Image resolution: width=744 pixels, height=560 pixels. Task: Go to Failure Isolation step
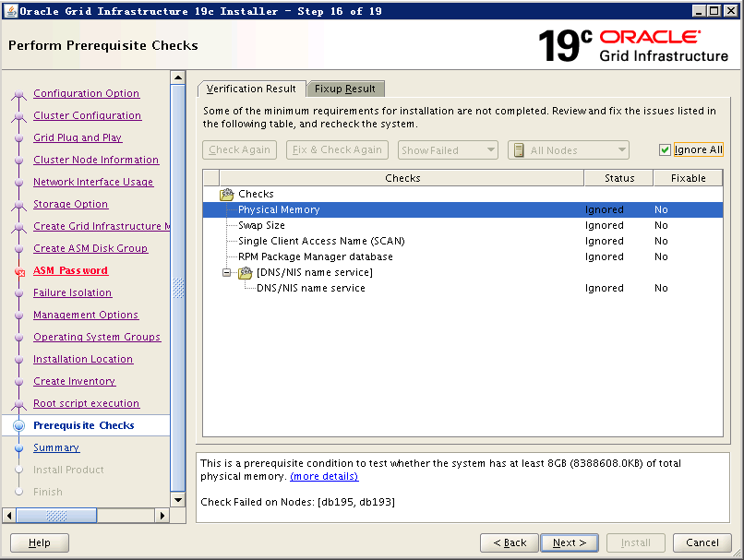point(72,292)
